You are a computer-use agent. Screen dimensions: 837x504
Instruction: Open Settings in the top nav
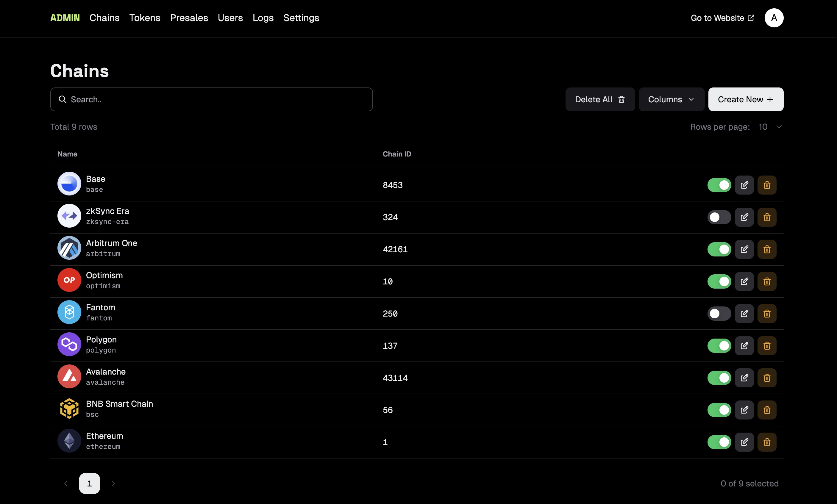pyautogui.click(x=301, y=18)
